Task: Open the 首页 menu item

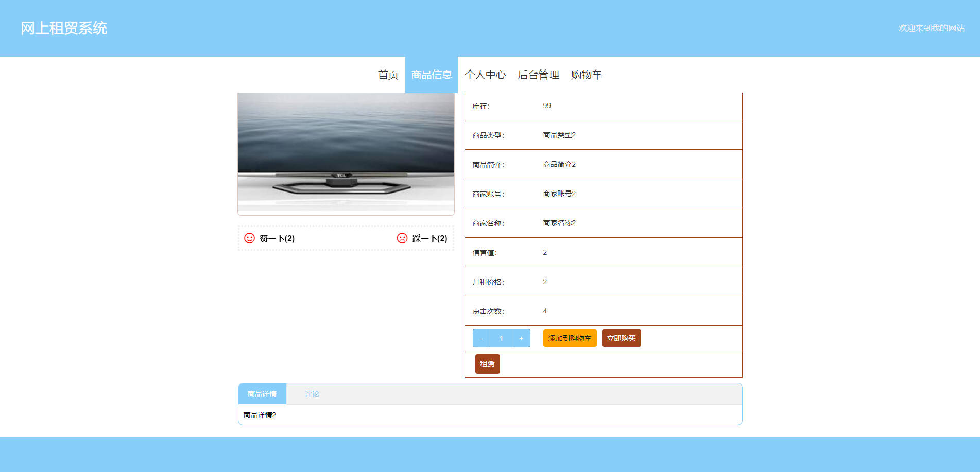Action: pos(388,75)
